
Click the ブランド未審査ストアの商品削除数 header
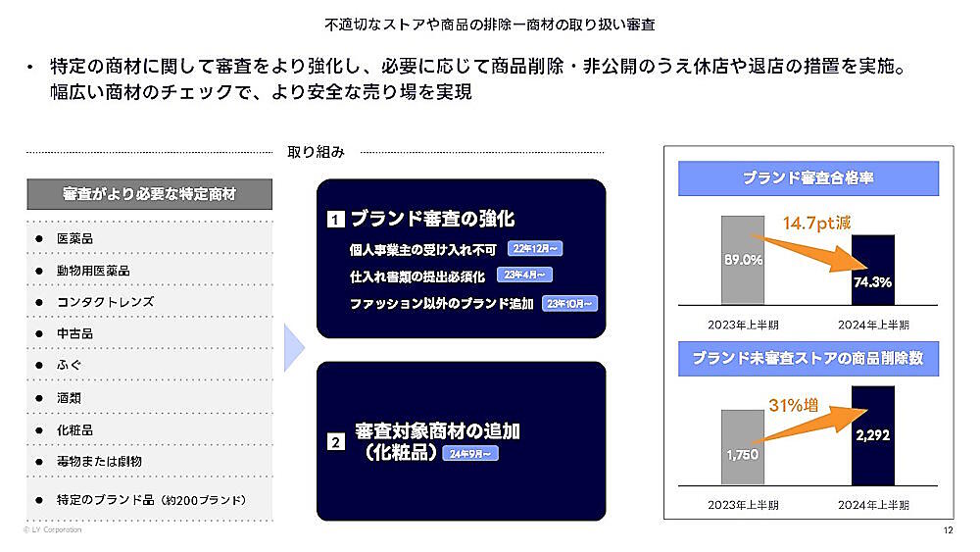(808, 359)
